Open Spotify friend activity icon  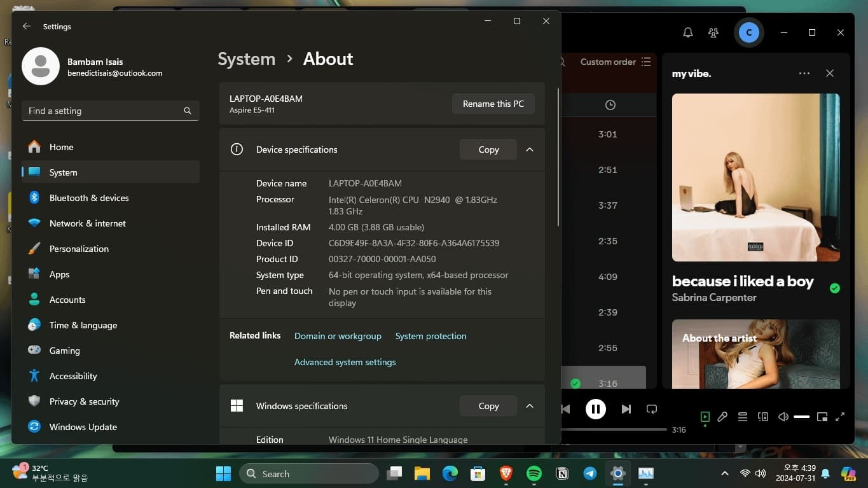click(x=713, y=32)
